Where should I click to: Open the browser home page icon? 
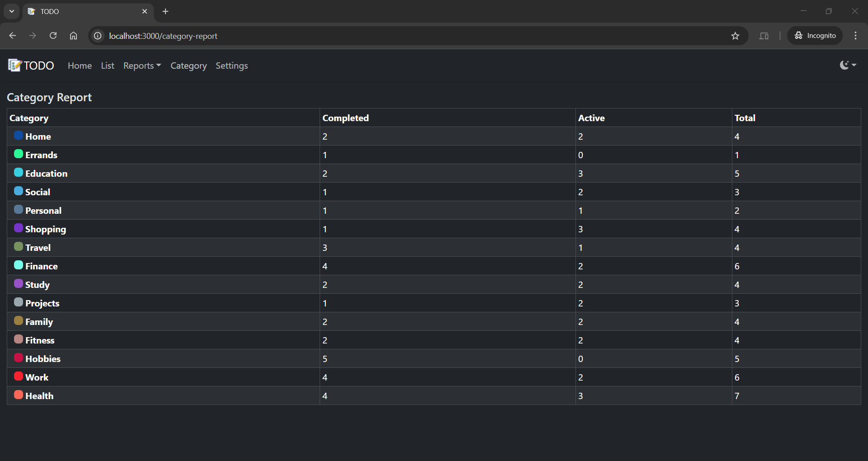73,36
